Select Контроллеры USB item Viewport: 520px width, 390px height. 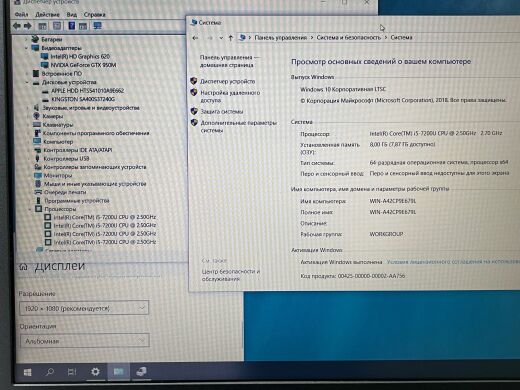point(66,159)
